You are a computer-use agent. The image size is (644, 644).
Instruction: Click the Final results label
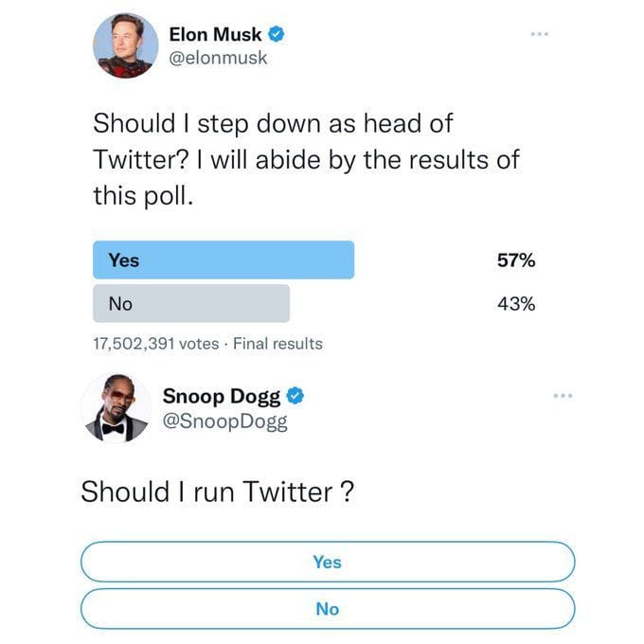pos(277,344)
